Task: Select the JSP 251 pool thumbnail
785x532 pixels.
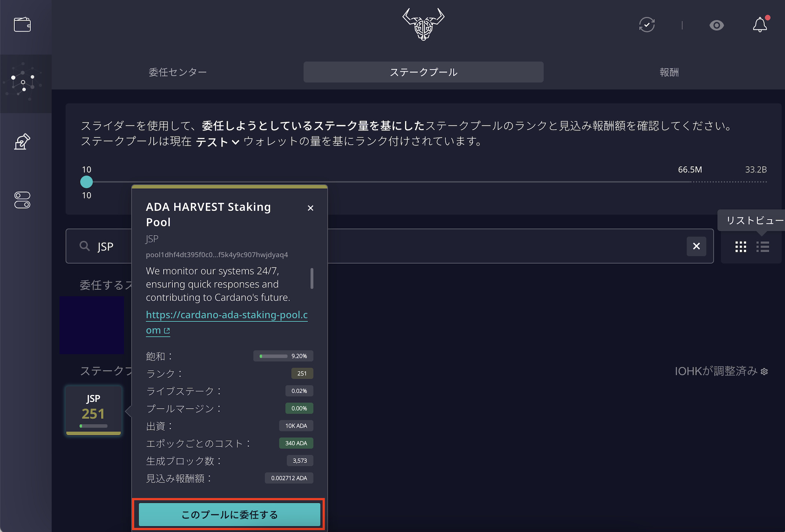Action: (x=93, y=410)
